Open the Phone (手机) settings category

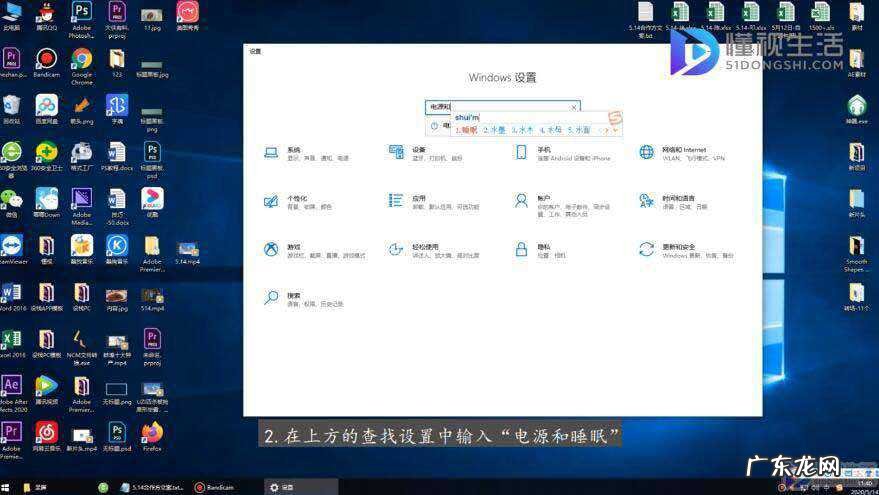[562, 154]
